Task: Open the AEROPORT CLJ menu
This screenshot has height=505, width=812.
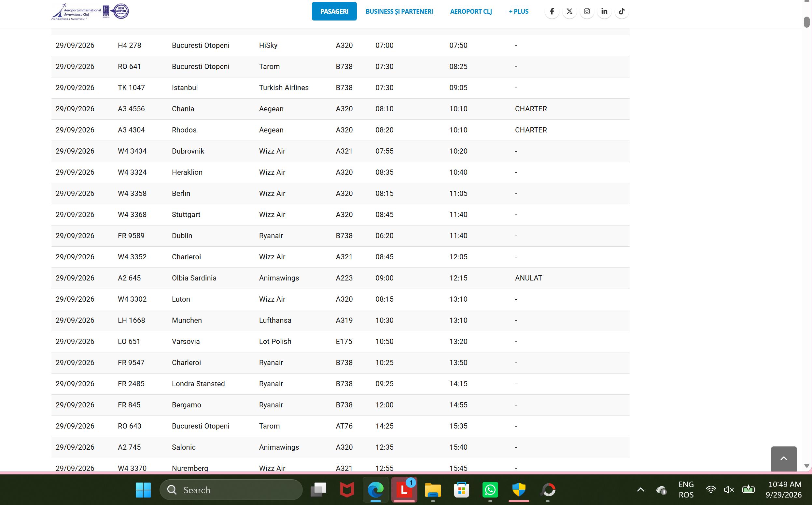Action: [x=471, y=11]
